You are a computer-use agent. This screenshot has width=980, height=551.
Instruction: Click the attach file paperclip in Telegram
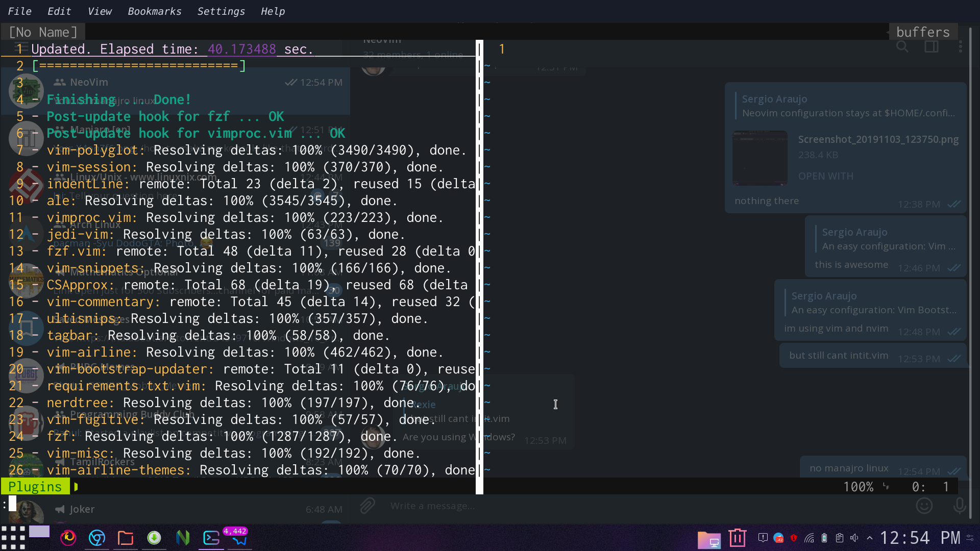coord(367,506)
